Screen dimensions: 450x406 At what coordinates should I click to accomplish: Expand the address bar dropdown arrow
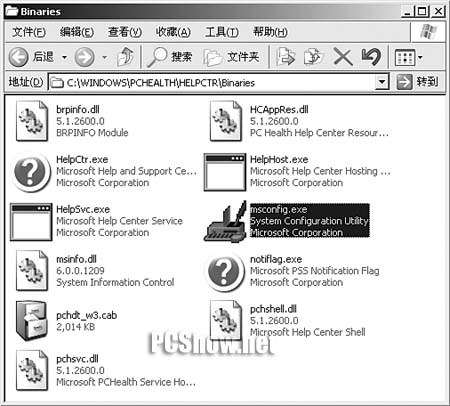[x=382, y=82]
